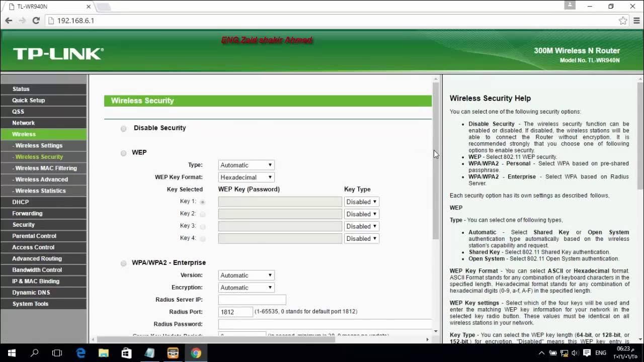Open IP & MAC Binding item
The width and height of the screenshot is (644, 362).
click(x=43, y=281)
